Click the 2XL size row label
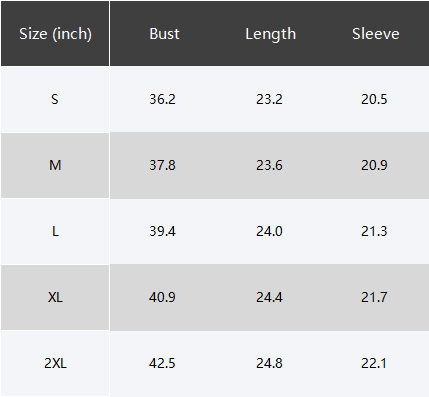This screenshot has width=429, height=397. click(55, 363)
